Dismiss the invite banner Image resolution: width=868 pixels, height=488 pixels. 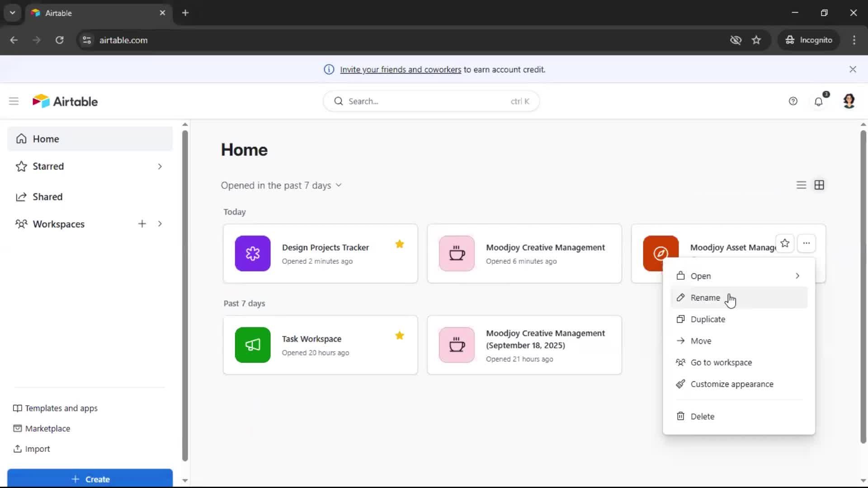coord(853,69)
